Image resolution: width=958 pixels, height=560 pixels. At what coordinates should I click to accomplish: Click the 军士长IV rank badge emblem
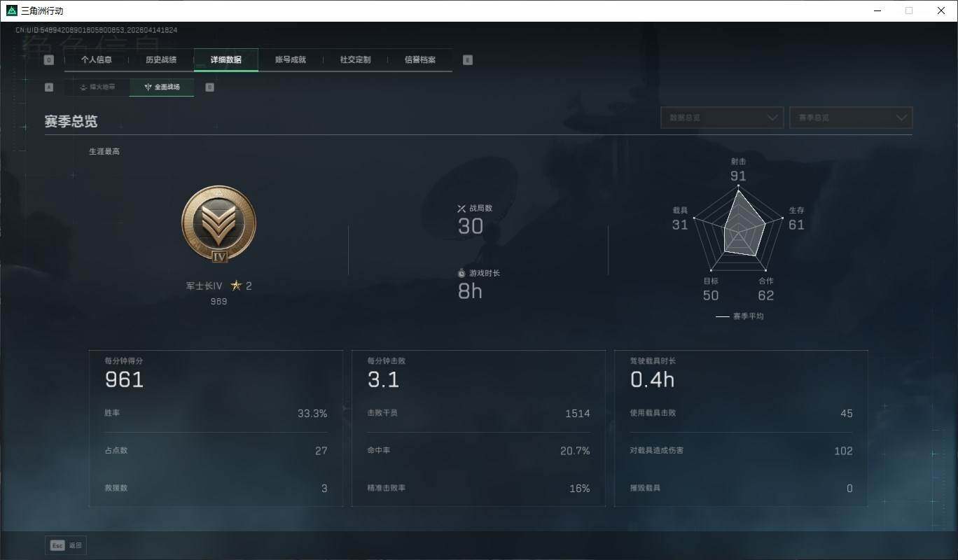tap(218, 224)
